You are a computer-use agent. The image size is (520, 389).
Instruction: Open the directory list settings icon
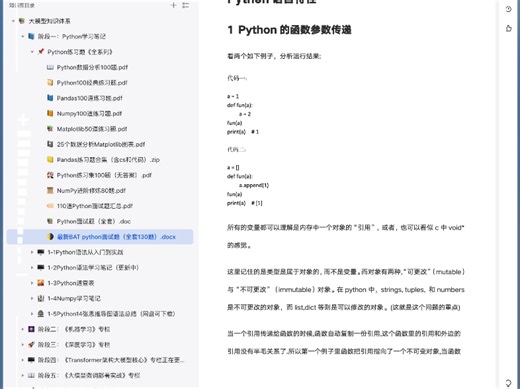click(186, 5)
